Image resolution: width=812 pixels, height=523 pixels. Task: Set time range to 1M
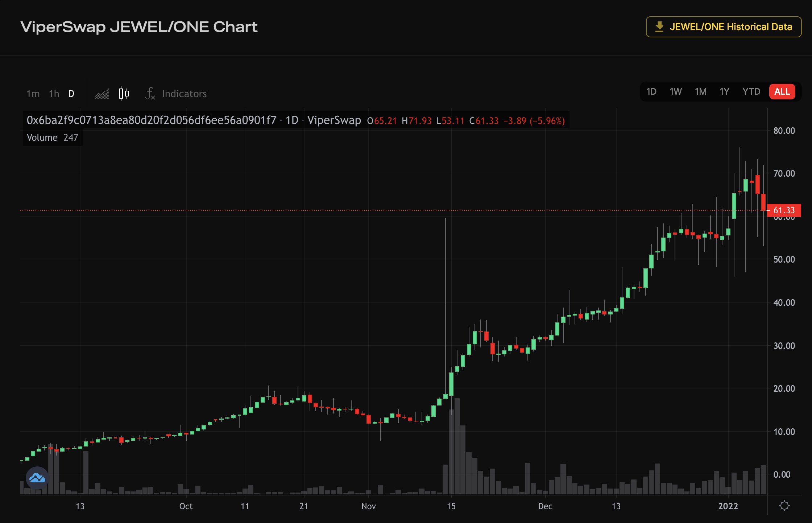701,91
